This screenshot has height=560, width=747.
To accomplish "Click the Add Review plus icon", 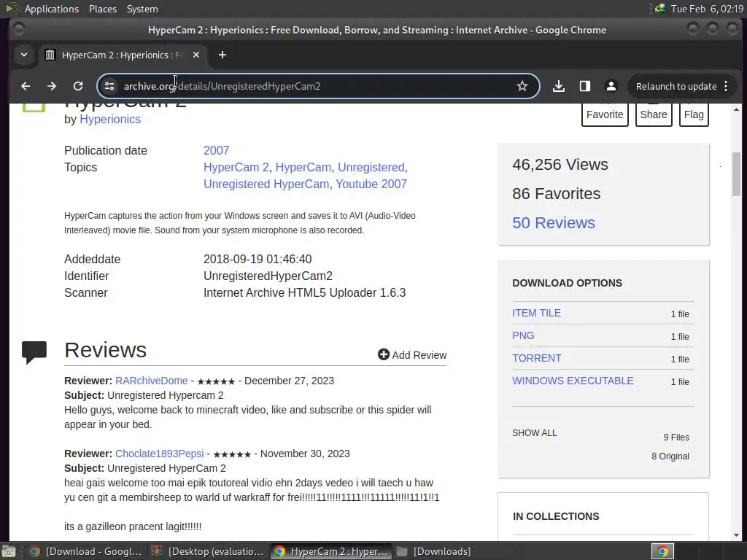I will coord(384,354).
